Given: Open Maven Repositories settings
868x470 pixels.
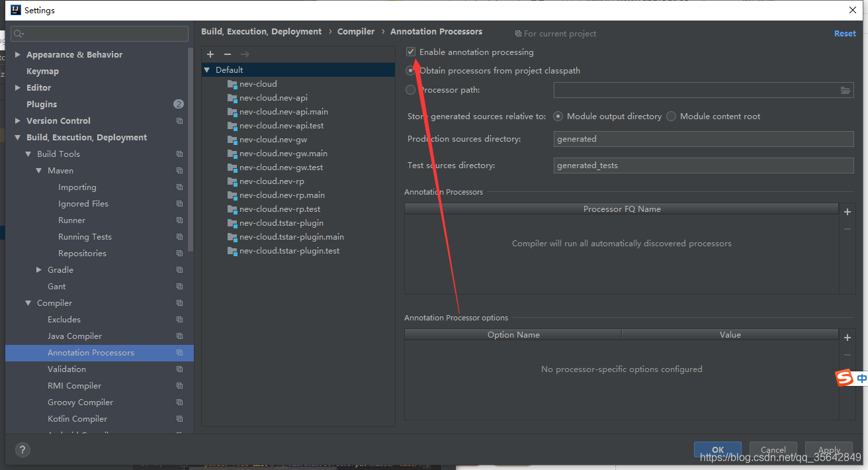Looking at the screenshot, I should click(82, 254).
